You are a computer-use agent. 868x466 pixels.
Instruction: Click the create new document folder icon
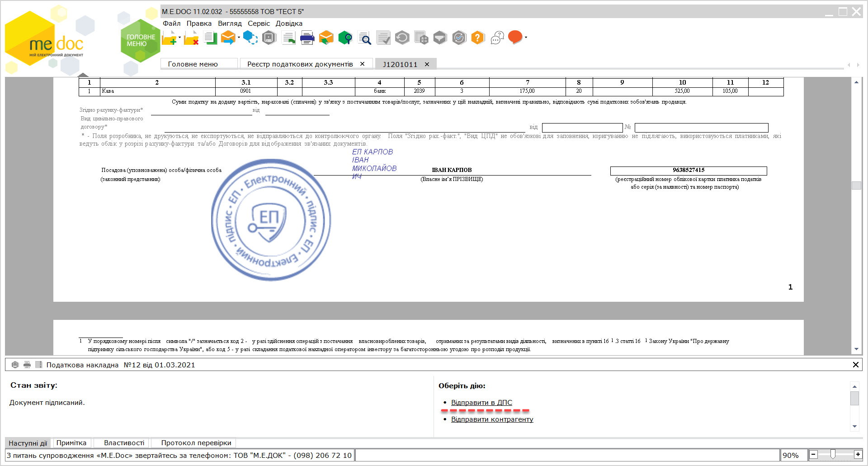coord(169,38)
